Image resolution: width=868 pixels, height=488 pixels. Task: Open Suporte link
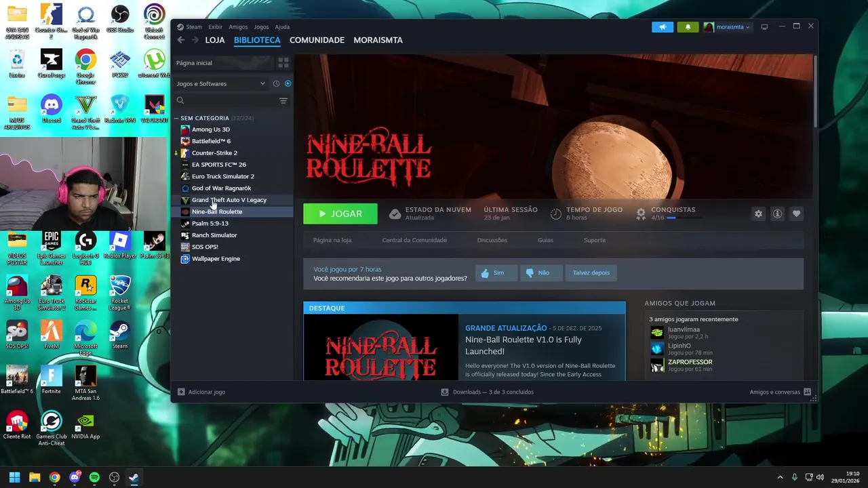click(x=595, y=240)
